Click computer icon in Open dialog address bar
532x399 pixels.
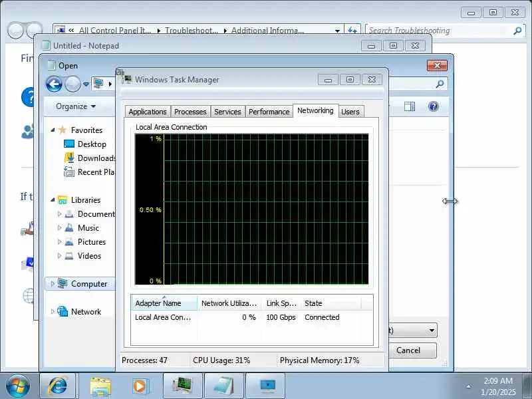98,84
